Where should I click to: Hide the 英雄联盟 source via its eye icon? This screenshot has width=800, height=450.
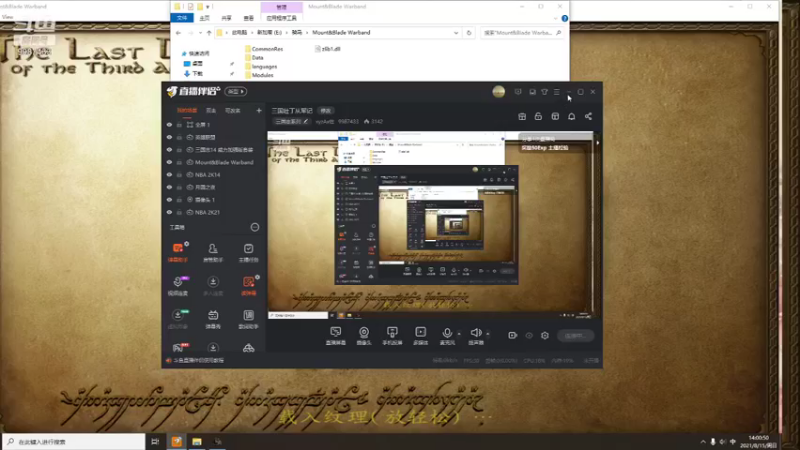(x=169, y=137)
